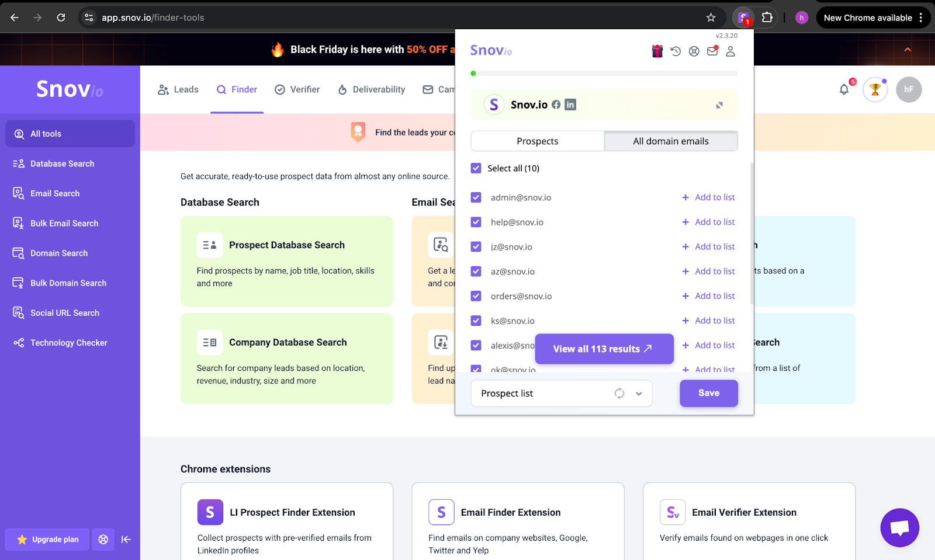Reload the page
The height and width of the screenshot is (560, 935).
[x=61, y=18]
